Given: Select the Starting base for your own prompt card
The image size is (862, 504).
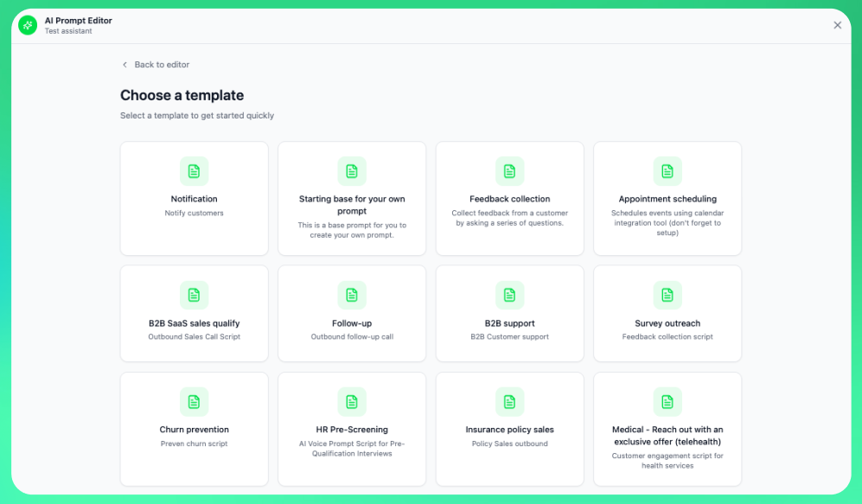Looking at the screenshot, I should click(x=351, y=198).
